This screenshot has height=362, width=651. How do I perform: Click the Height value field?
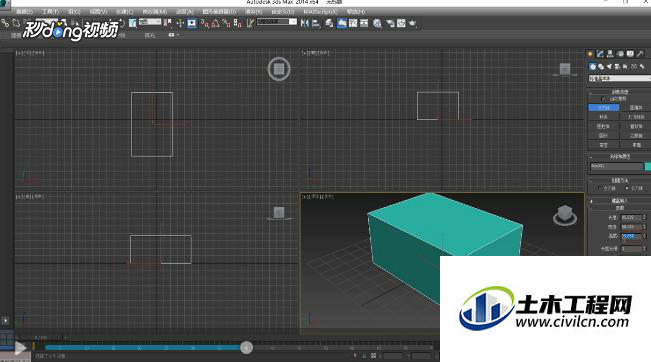point(631,237)
